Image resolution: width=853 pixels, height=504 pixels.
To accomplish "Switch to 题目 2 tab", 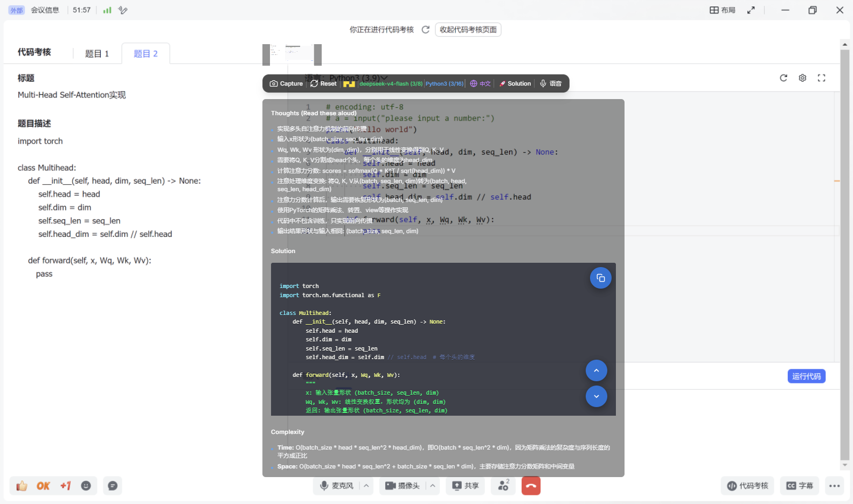I will point(145,54).
